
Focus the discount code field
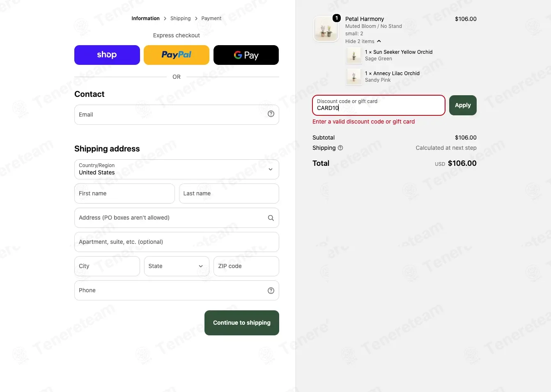[x=379, y=105]
